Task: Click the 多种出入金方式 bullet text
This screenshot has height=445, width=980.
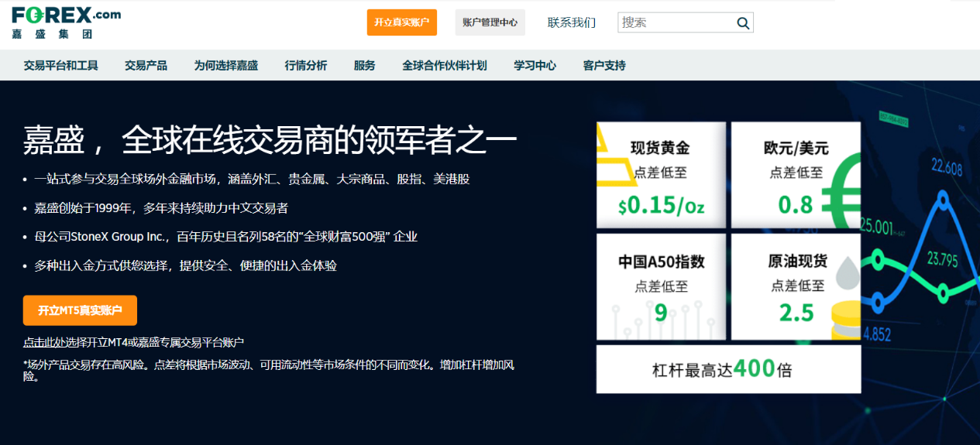Action: (x=185, y=265)
